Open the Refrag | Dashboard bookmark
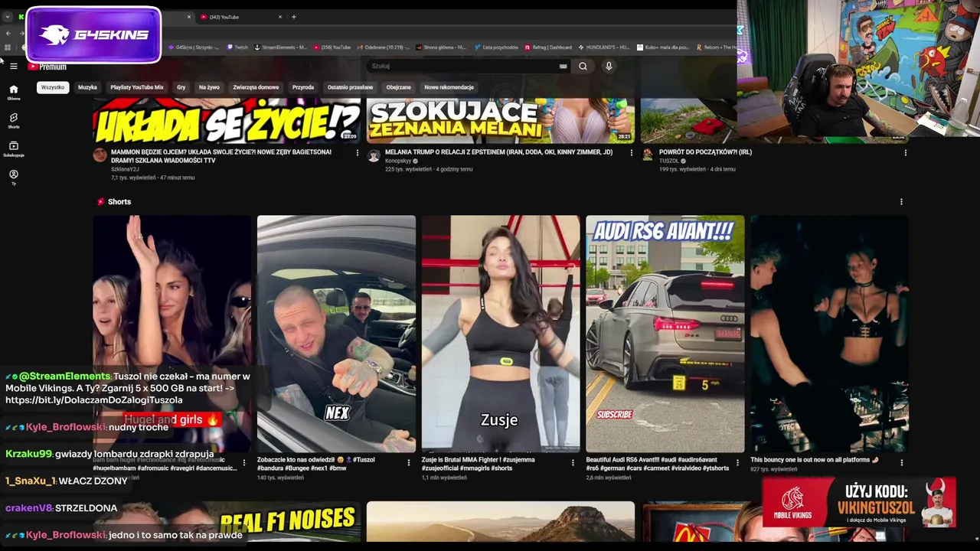The image size is (980, 551). point(548,47)
